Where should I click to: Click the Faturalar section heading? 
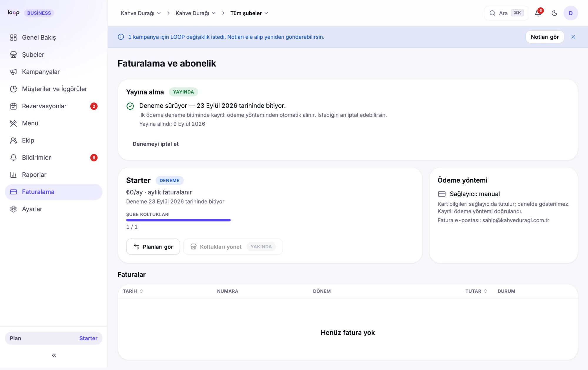[131, 274]
